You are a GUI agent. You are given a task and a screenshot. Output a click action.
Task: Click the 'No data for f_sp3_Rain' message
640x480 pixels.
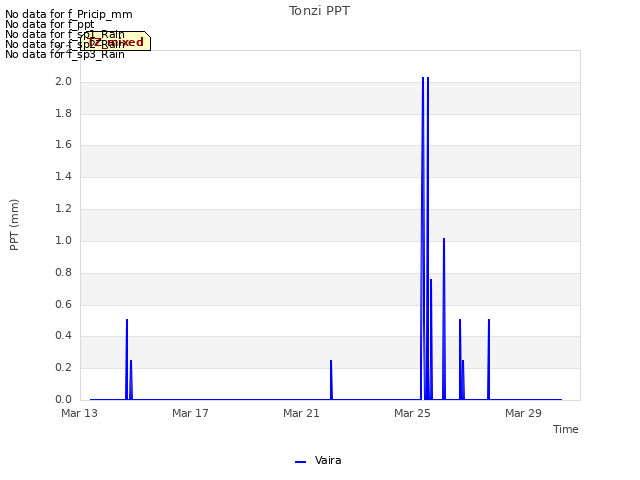(64, 54)
